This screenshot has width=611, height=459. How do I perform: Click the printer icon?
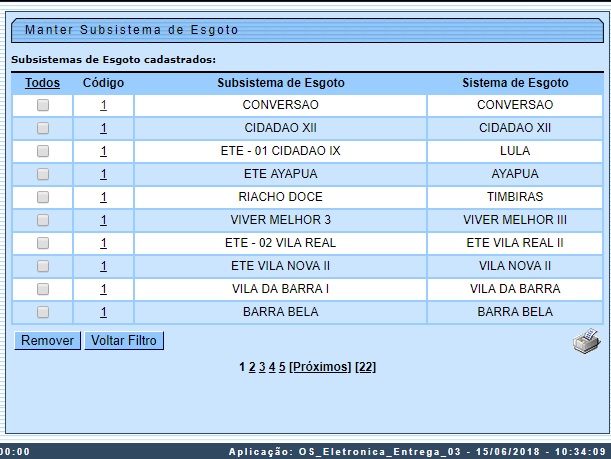(x=585, y=342)
